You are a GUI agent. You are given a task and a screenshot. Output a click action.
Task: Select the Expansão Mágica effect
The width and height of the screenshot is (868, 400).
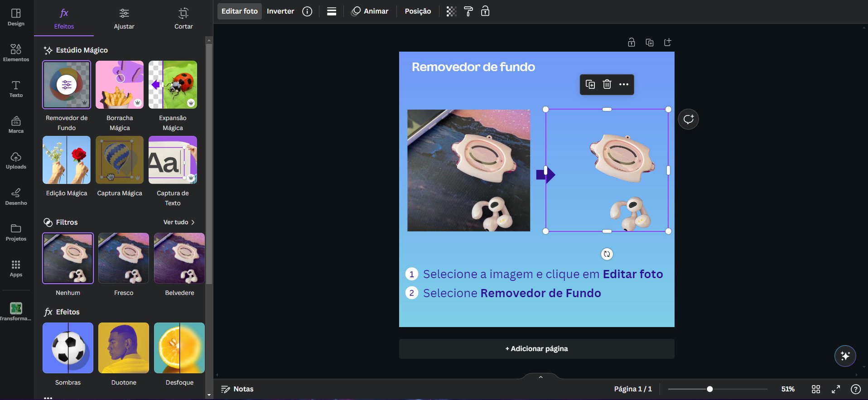(173, 85)
